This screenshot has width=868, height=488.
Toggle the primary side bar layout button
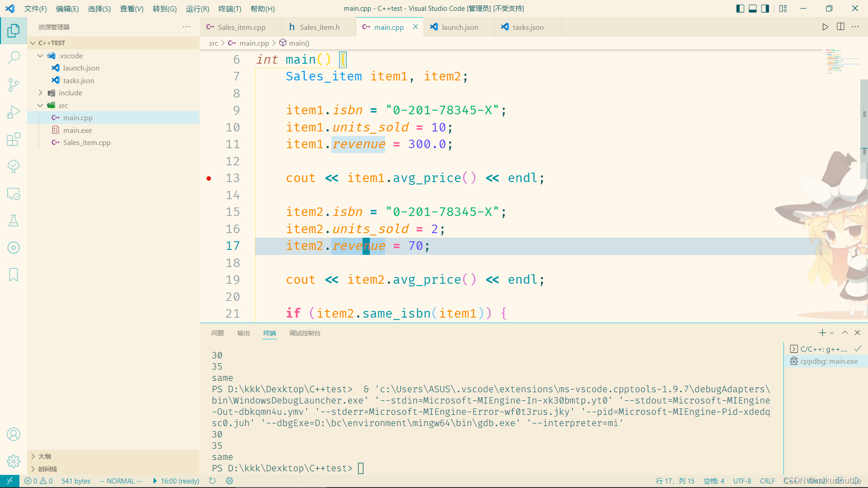[740, 9]
